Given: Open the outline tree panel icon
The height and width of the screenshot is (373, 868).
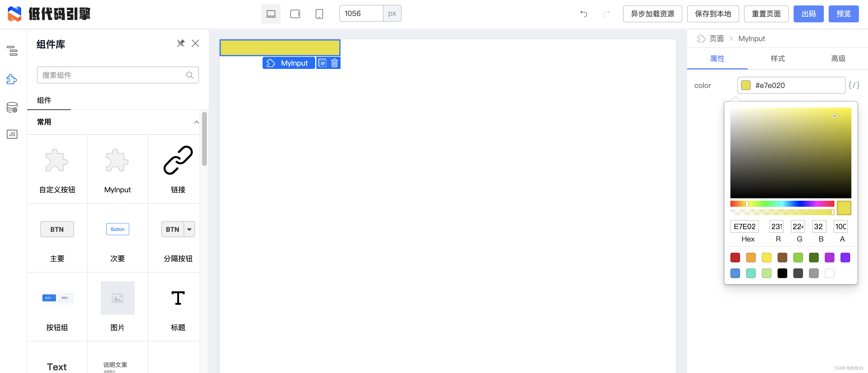Looking at the screenshot, I should click(x=12, y=51).
